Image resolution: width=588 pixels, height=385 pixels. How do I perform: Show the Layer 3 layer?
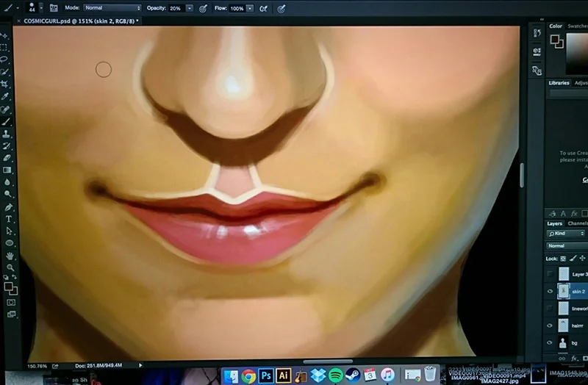[550, 274]
